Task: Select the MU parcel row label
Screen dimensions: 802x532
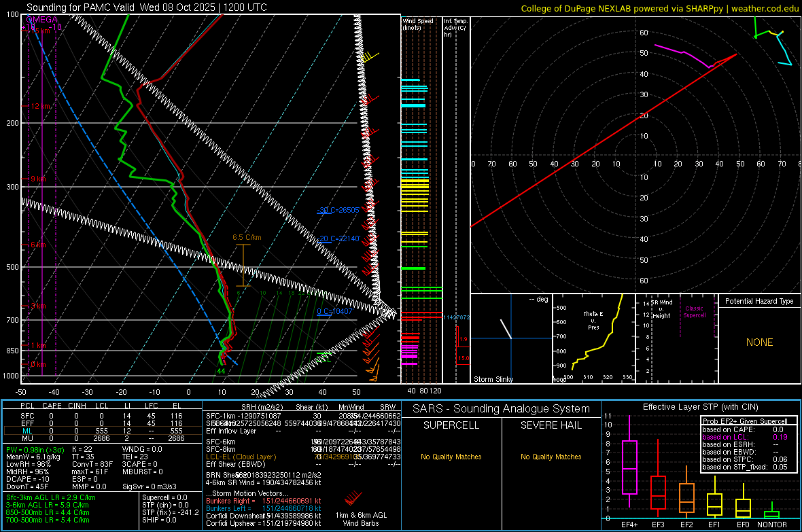Action: coord(27,438)
